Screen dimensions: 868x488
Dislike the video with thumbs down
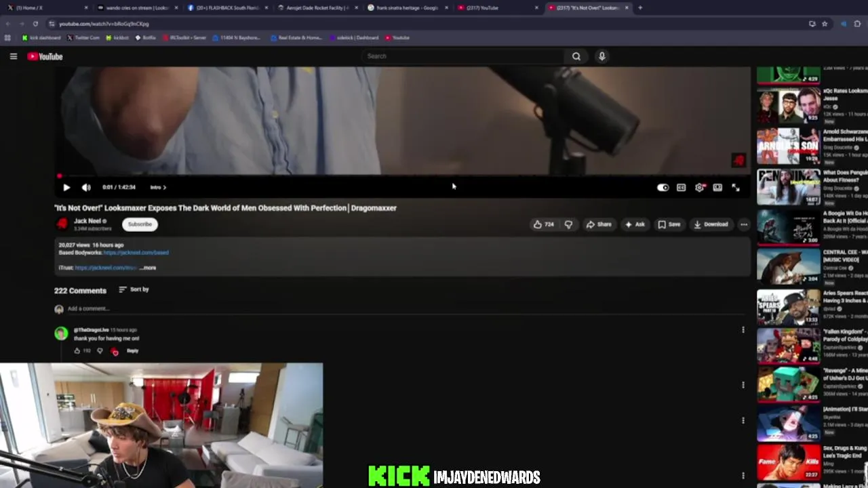[568, 224]
